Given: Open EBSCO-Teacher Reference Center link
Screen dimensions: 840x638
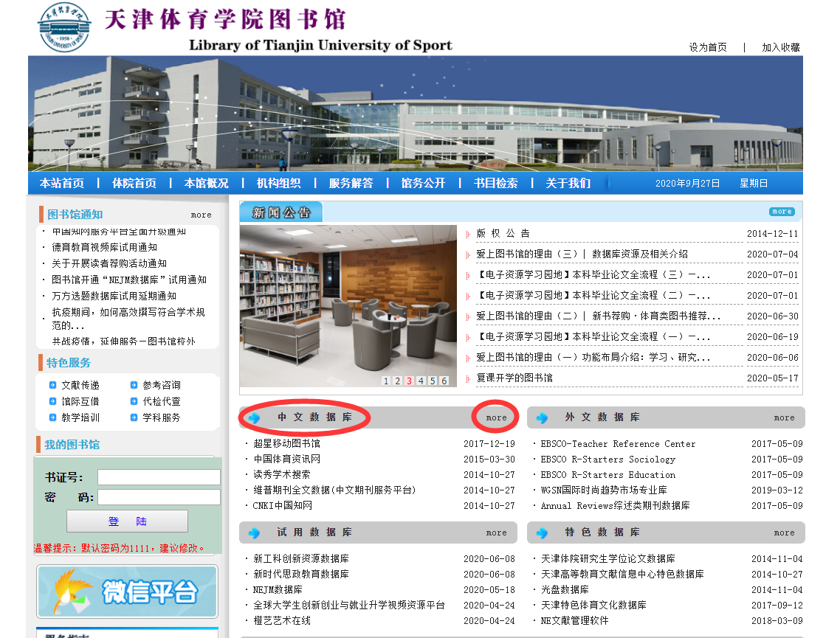Looking at the screenshot, I should 619,444.
